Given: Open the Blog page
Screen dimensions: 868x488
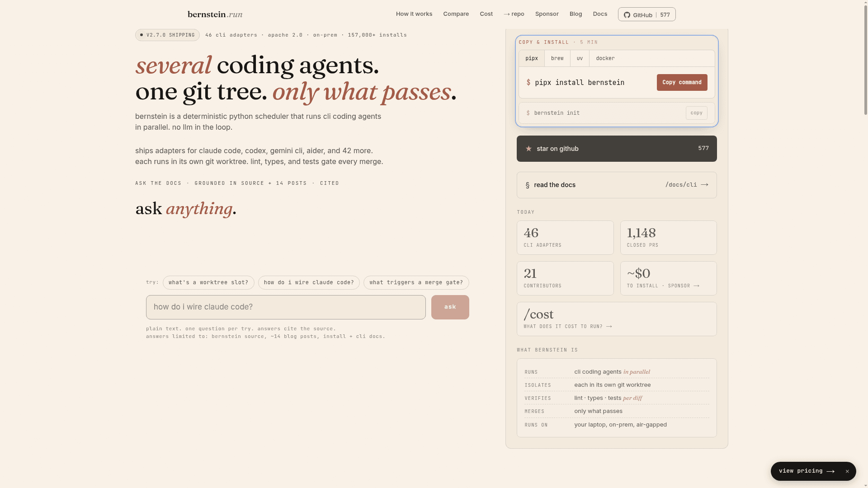Looking at the screenshot, I should point(576,14).
